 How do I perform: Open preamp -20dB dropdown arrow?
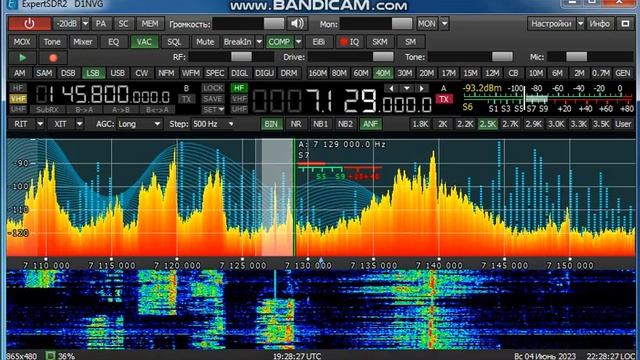point(85,24)
